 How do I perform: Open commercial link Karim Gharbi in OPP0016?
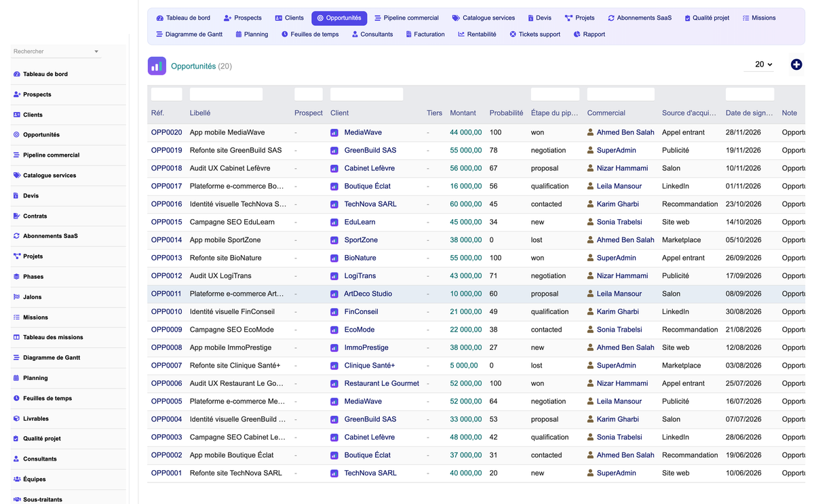coord(618,204)
